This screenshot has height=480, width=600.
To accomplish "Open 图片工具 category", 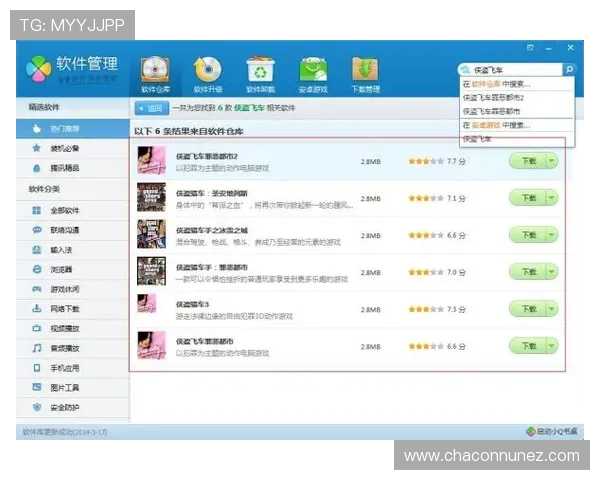I will pyautogui.click(x=73, y=387).
